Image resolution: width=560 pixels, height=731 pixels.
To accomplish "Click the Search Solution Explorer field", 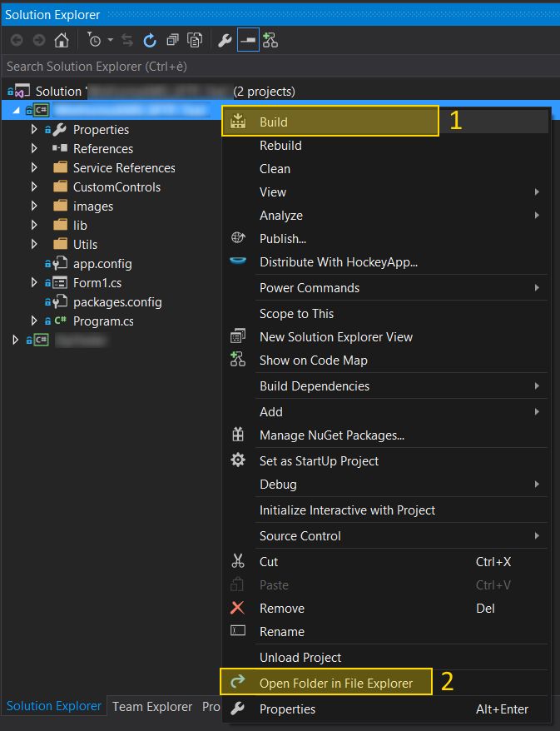I will (280, 67).
